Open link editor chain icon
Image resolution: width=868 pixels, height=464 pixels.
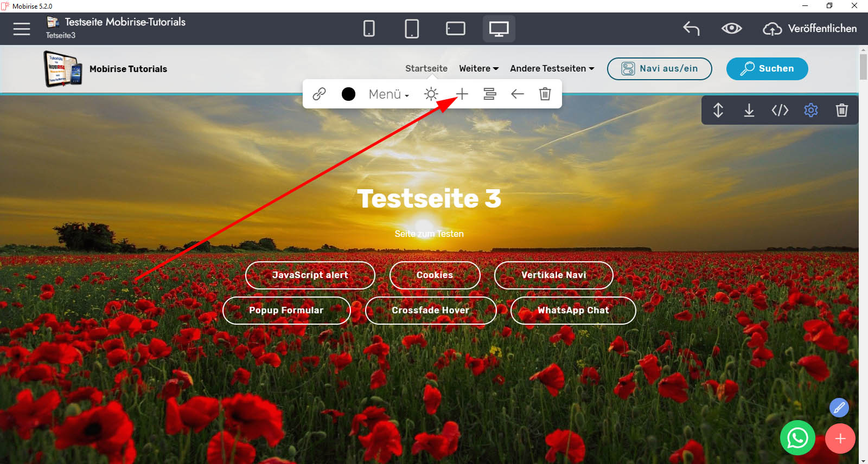(x=319, y=94)
